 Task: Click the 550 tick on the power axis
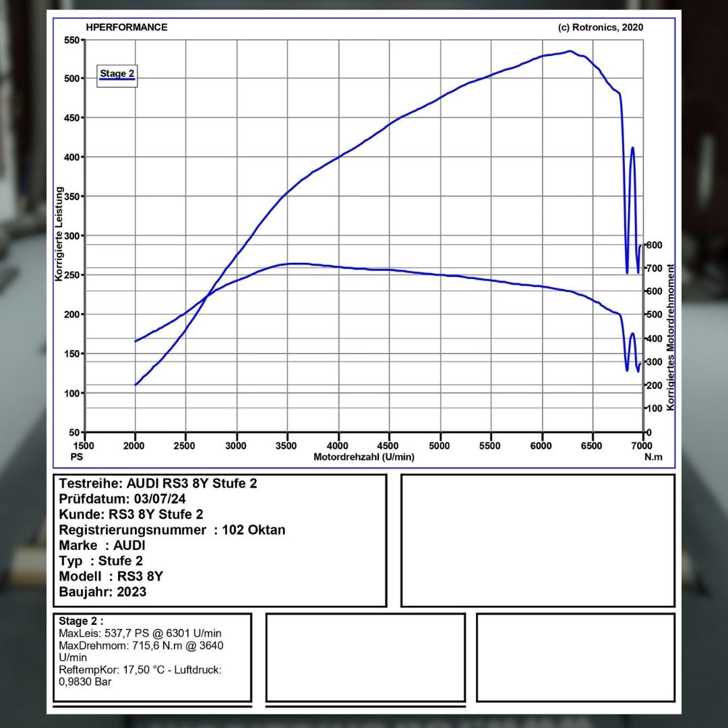(x=71, y=40)
